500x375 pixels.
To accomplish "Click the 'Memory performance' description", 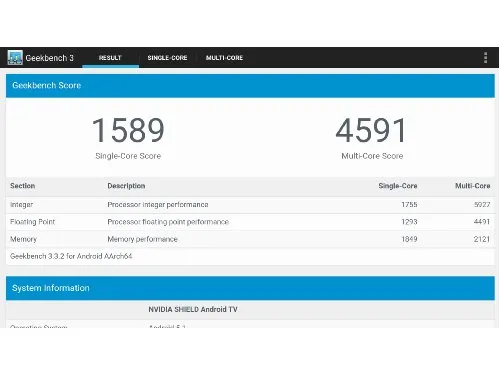I will pos(143,239).
